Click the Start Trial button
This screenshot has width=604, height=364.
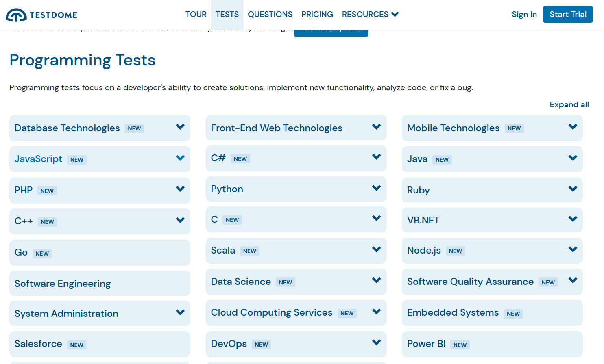(568, 15)
